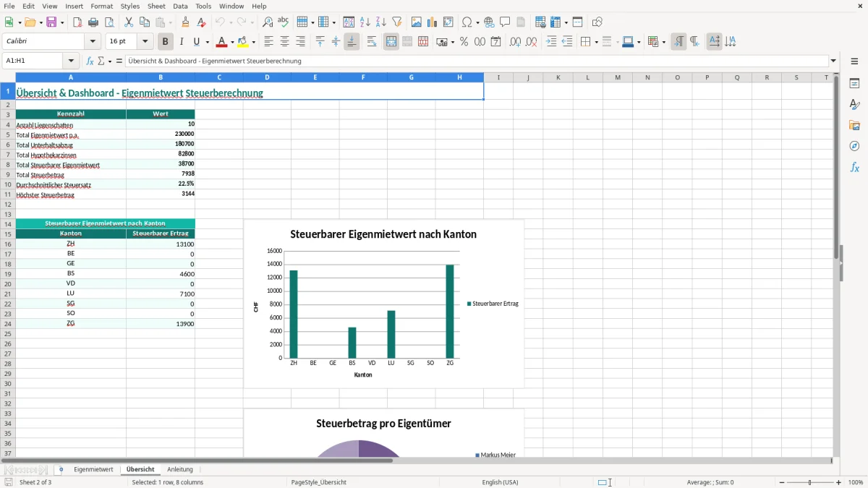Toggle Center Horizontally alignment

point(285,42)
